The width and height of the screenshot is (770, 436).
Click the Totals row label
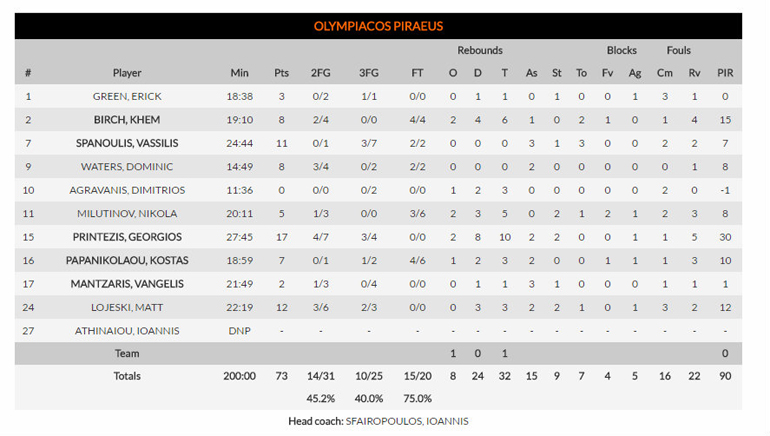[127, 376]
